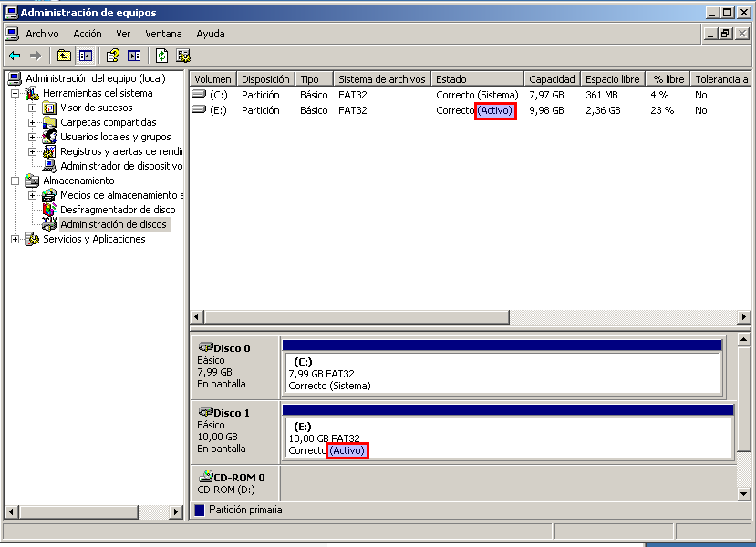This screenshot has height=547, width=756.
Task: Click the Back arrow in the toolbar
Action: [x=15, y=56]
